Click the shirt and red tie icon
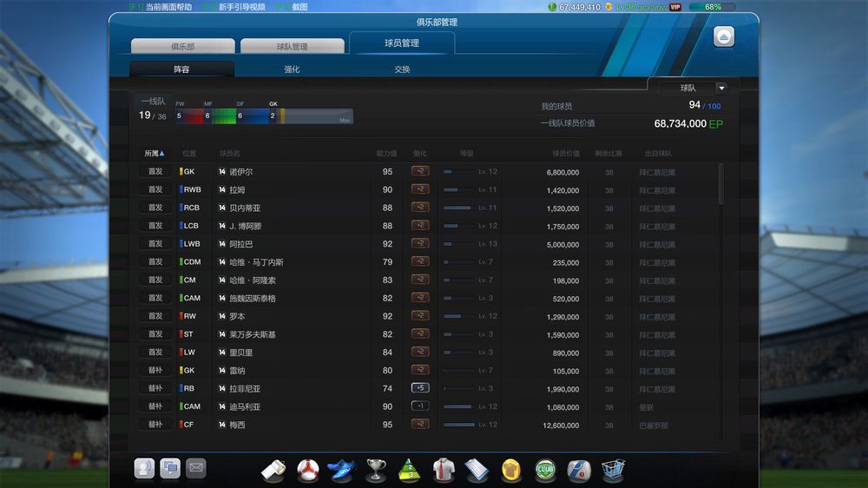 pos(444,471)
